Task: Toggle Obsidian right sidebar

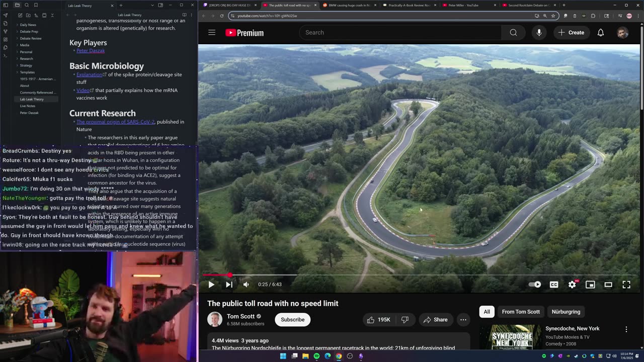Action: (x=160, y=5)
